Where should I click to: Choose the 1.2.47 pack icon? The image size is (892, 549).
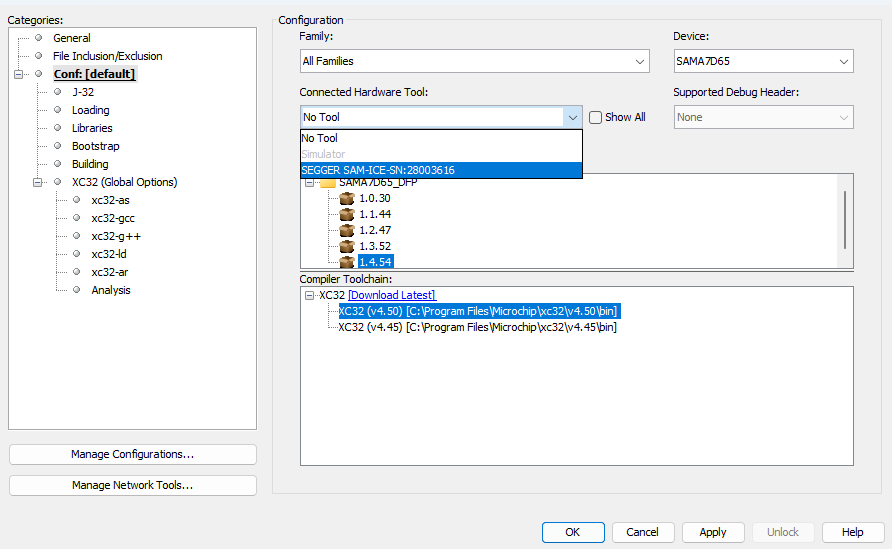point(347,230)
